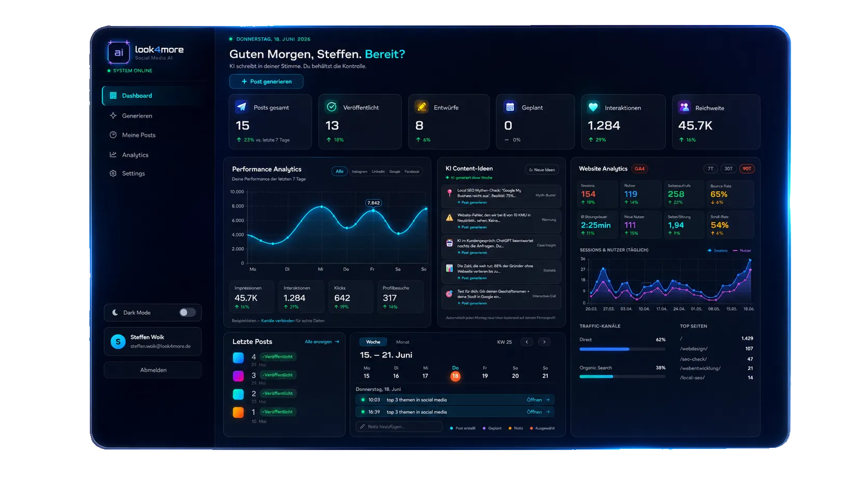The height and width of the screenshot is (489, 868).
Task: Click the Meine Posts clock icon
Action: coord(113,135)
